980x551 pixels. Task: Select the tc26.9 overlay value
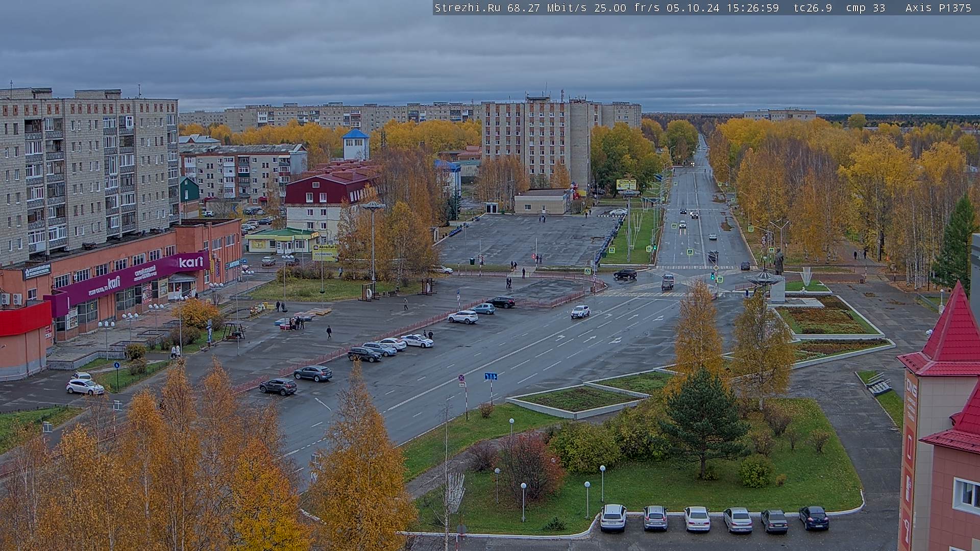(813, 8)
